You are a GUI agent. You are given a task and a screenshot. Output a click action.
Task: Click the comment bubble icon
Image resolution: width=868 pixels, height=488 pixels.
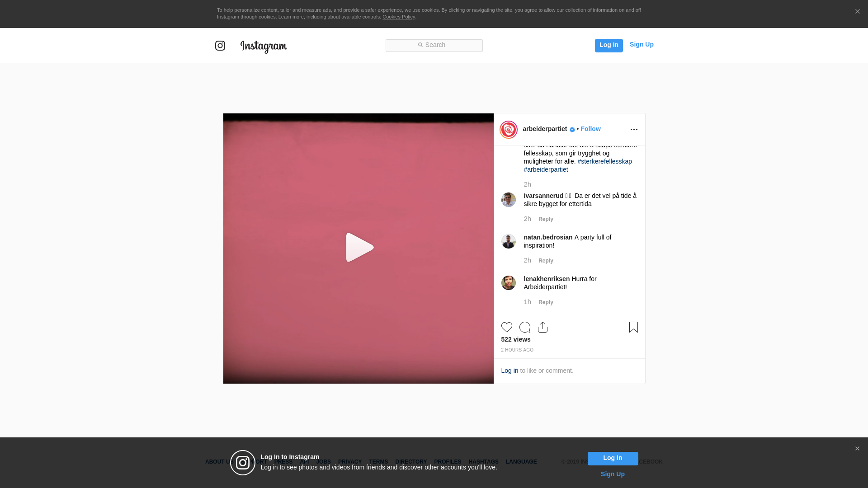tap(525, 327)
